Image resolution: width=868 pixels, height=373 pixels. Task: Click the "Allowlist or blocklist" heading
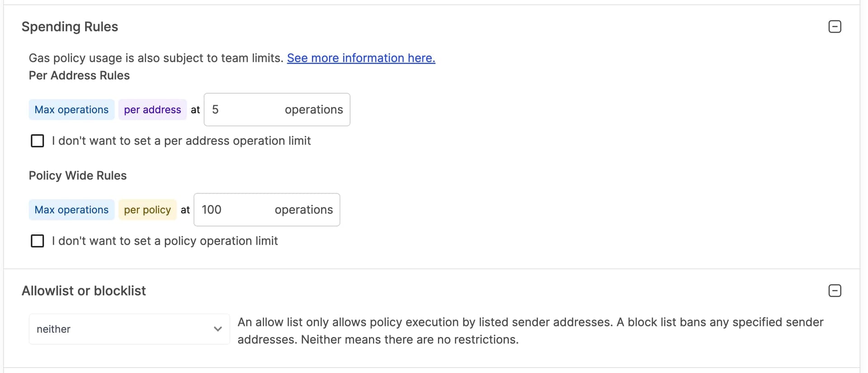click(84, 291)
